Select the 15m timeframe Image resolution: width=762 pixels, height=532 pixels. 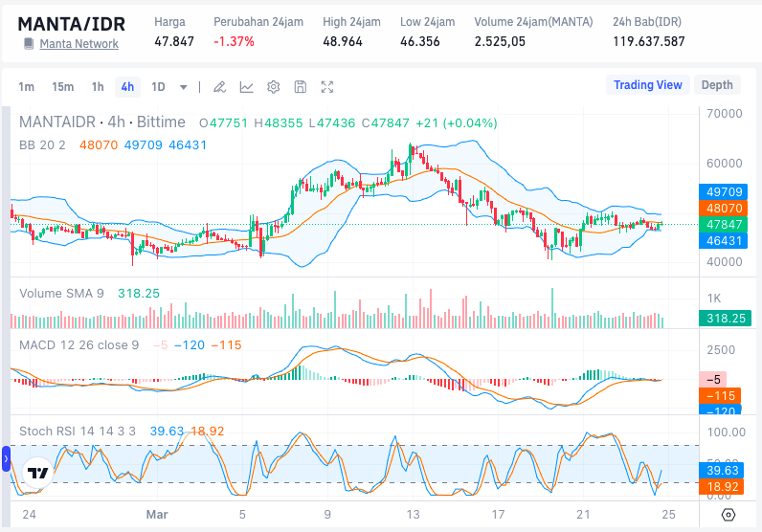(62, 87)
